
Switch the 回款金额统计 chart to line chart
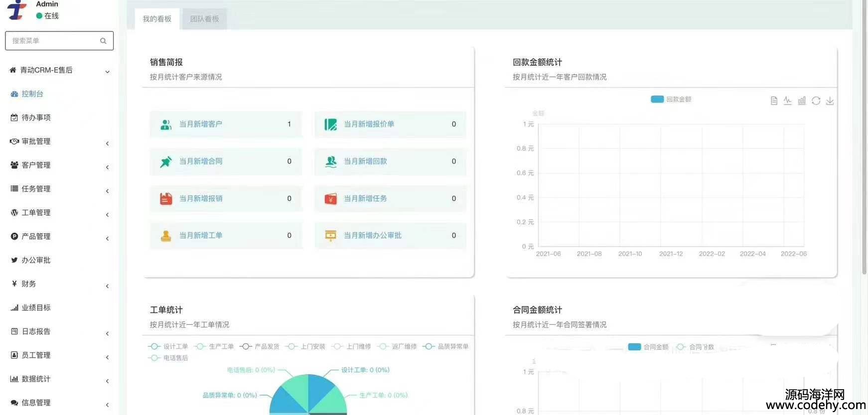coord(788,101)
